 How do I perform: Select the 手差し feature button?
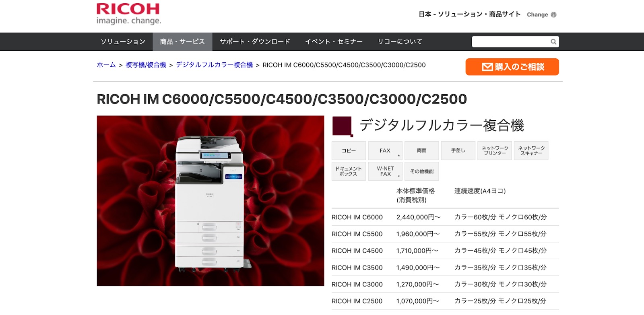coord(458,150)
